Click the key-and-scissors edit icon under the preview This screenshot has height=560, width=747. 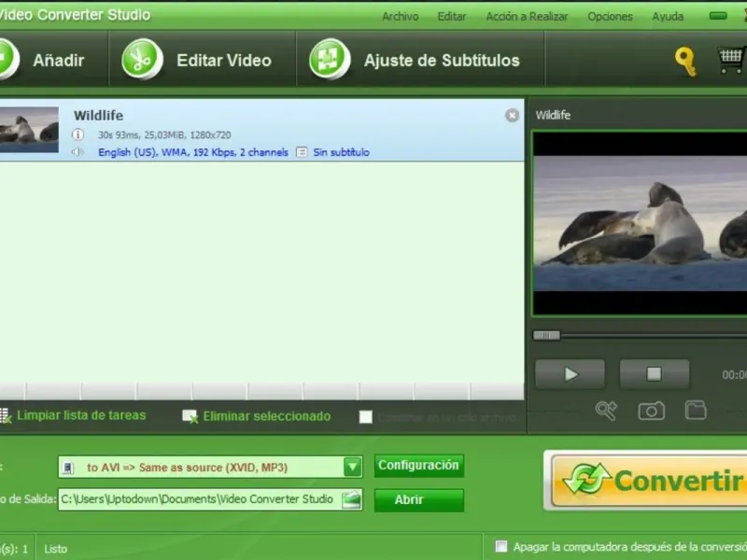pos(606,411)
